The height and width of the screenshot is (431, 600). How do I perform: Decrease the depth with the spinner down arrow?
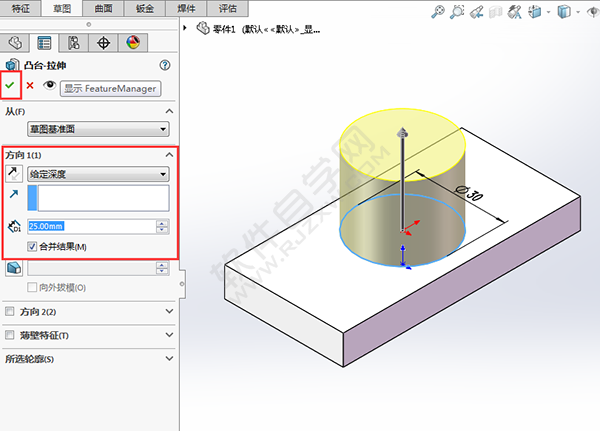[x=162, y=230]
